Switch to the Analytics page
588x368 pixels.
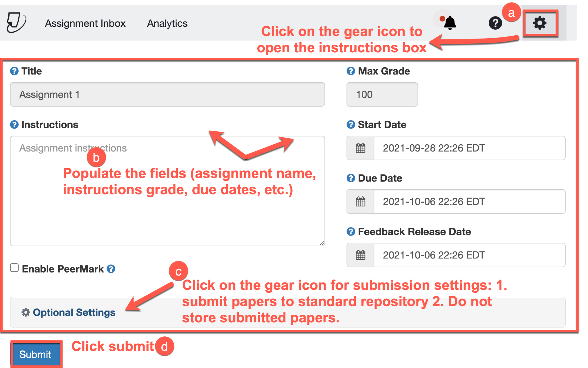pyautogui.click(x=167, y=23)
